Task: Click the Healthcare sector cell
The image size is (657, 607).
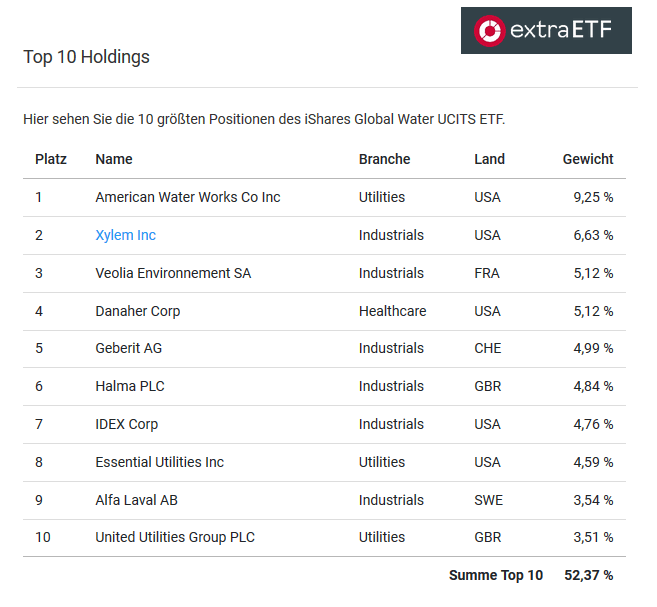Action: pos(392,311)
